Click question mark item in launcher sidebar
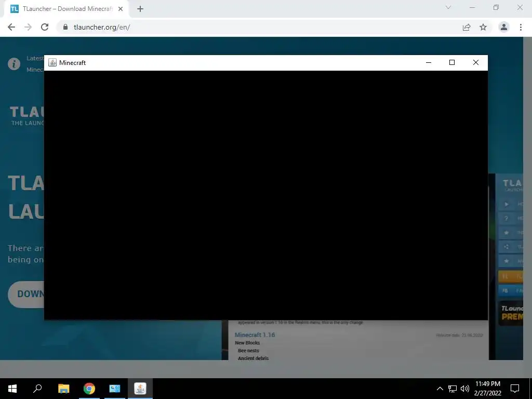532x399 pixels. click(511, 219)
